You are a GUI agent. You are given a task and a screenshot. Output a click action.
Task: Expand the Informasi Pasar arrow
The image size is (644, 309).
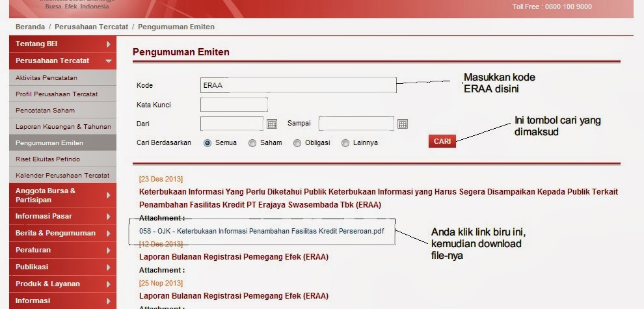pos(109,216)
